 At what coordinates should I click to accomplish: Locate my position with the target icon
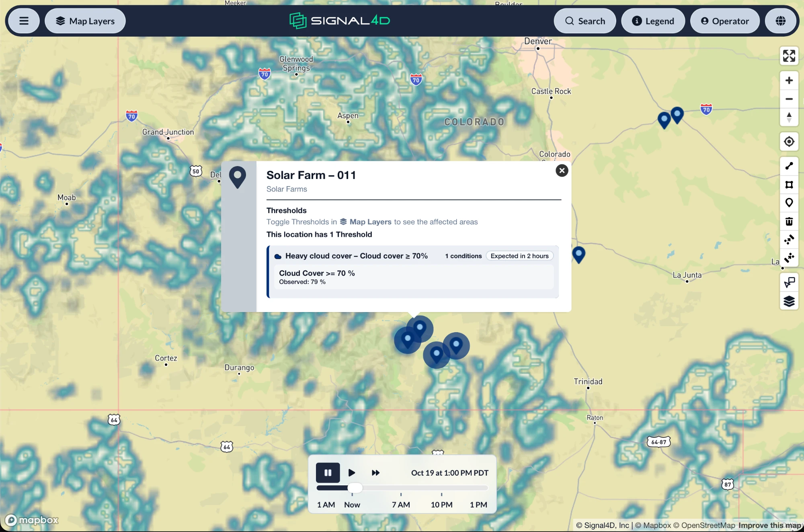coord(789,142)
